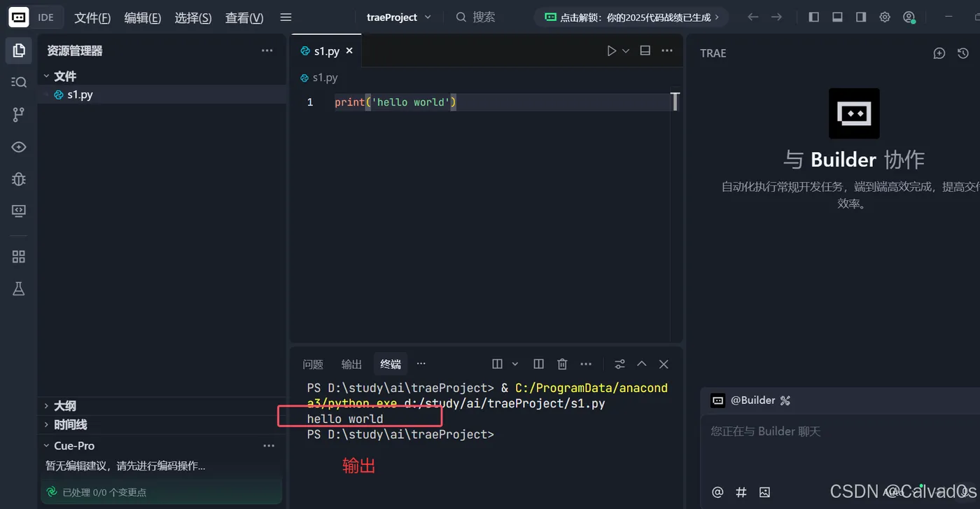Switch to the 问题 panel tab
This screenshot has height=509, width=980.
[x=313, y=364]
